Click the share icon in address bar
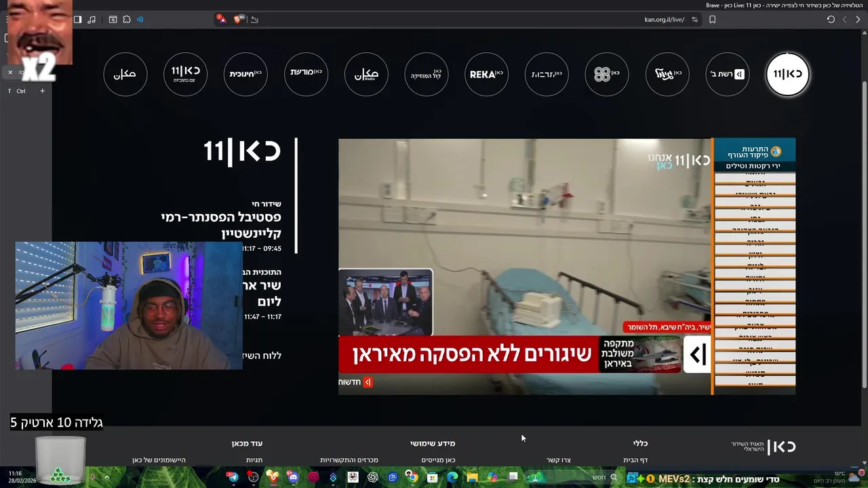Screen dimensions: 868x488 click(254, 20)
